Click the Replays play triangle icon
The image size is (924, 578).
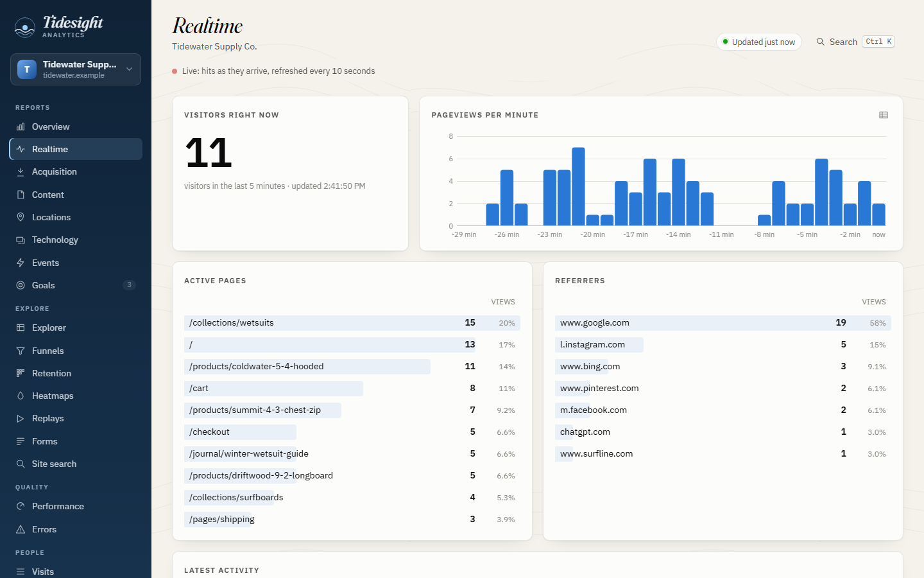[x=21, y=418]
